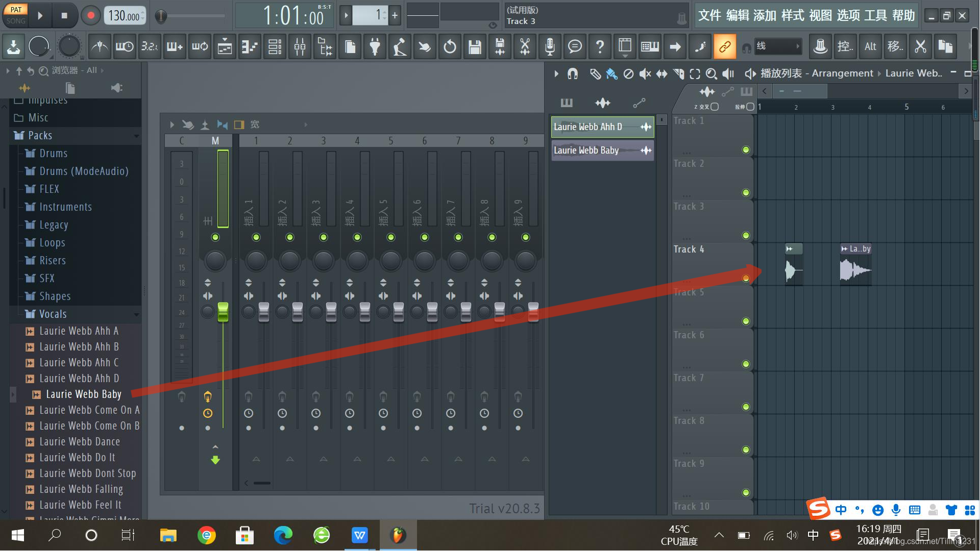Switch the PAT/SONG mode toggle

click(15, 15)
